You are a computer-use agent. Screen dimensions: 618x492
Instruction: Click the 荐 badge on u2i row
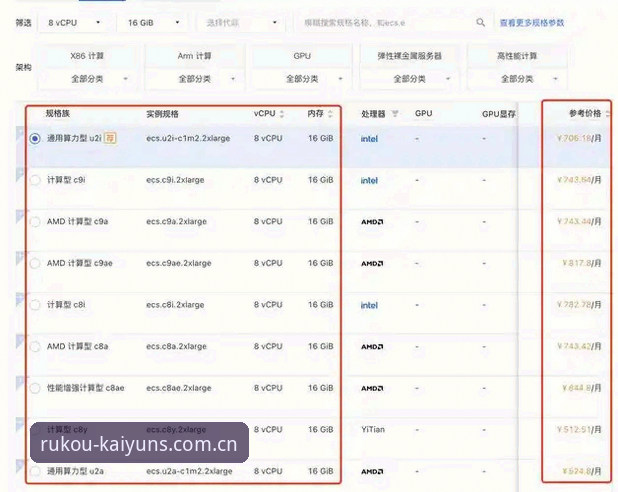pos(110,138)
